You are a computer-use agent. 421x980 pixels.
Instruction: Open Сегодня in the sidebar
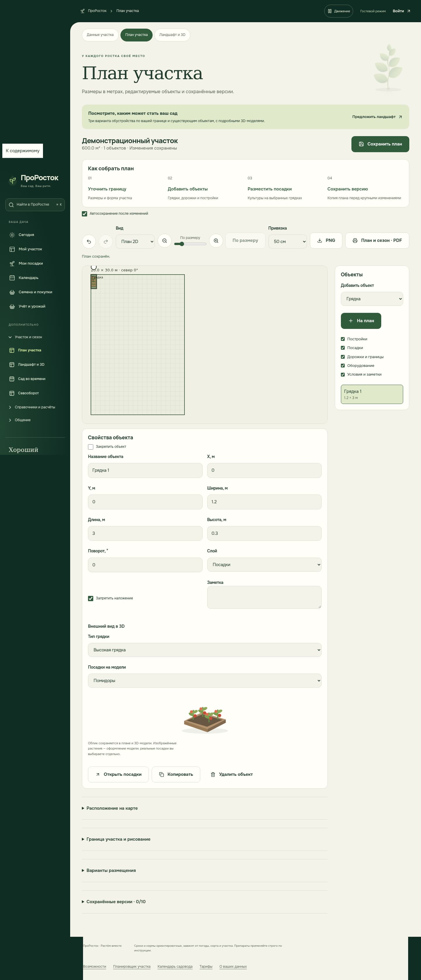pos(35,235)
